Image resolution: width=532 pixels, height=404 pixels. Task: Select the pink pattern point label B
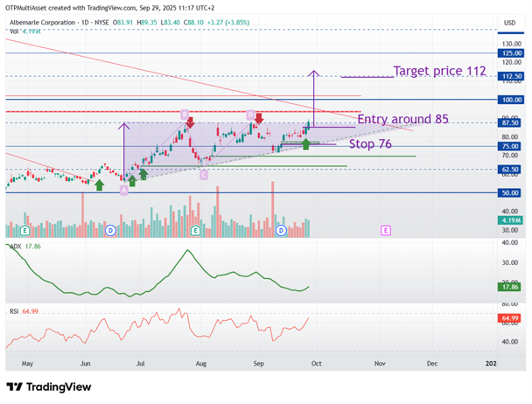point(185,115)
